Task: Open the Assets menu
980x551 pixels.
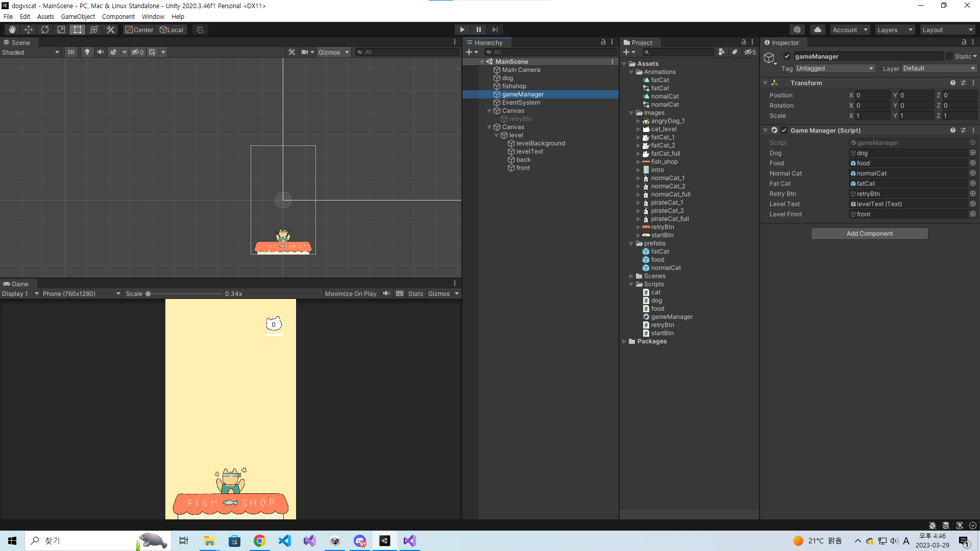Action: pos(45,16)
